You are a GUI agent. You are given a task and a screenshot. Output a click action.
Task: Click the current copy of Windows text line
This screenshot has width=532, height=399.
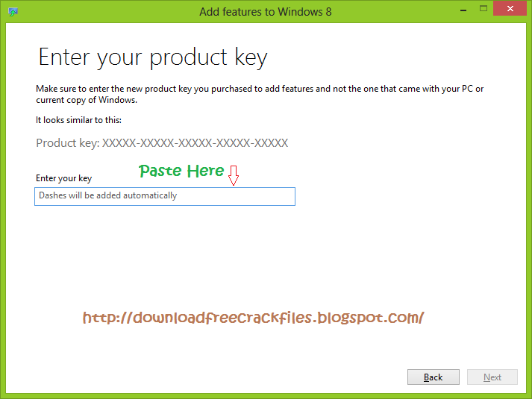(x=87, y=100)
